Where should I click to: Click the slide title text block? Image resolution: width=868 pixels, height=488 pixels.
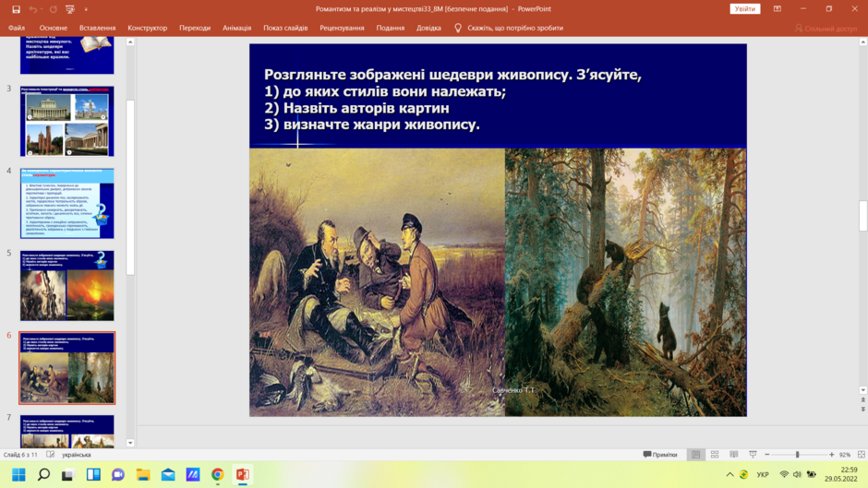tap(452, 100)
